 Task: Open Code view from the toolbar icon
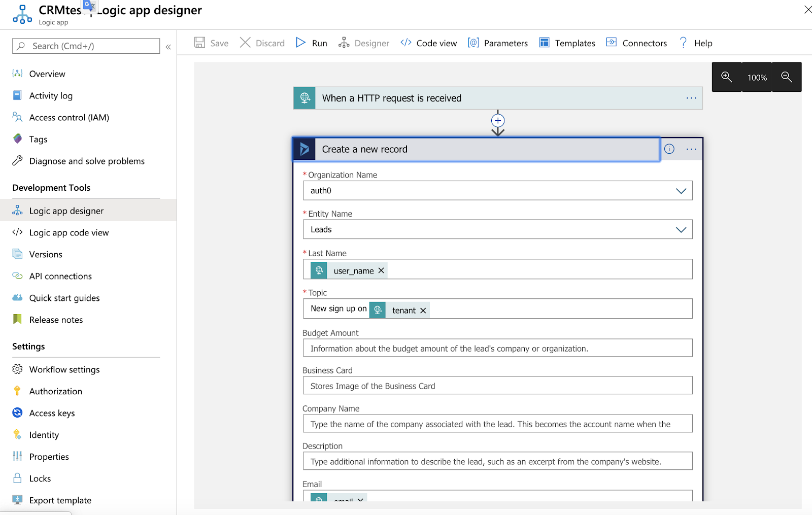tap(405, 43)
